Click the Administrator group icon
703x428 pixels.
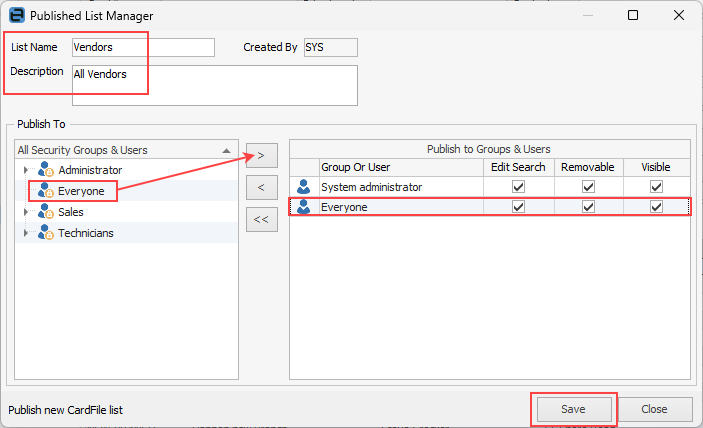[x=45, y=171]
